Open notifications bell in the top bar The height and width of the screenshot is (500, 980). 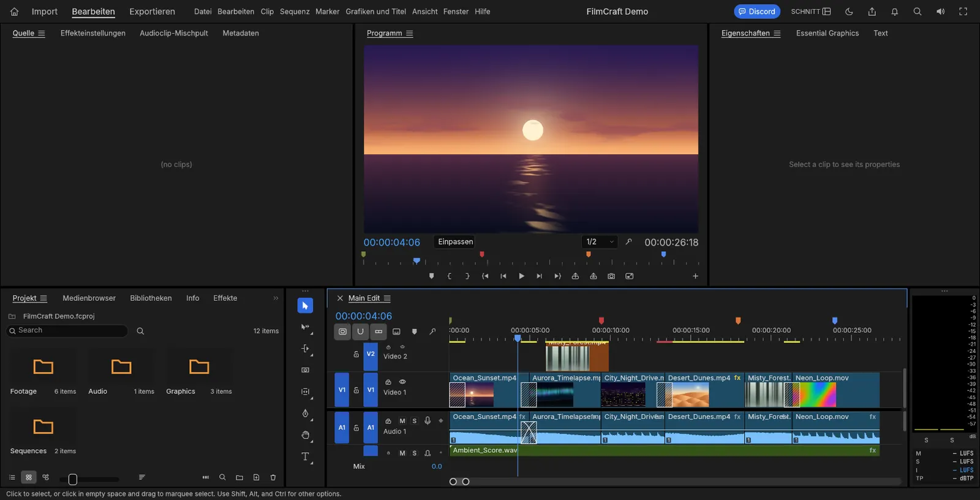[x=894, y=12]
